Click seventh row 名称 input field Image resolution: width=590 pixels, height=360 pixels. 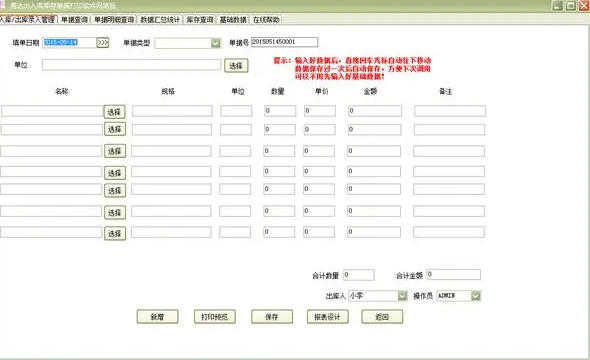coord(51,232)
